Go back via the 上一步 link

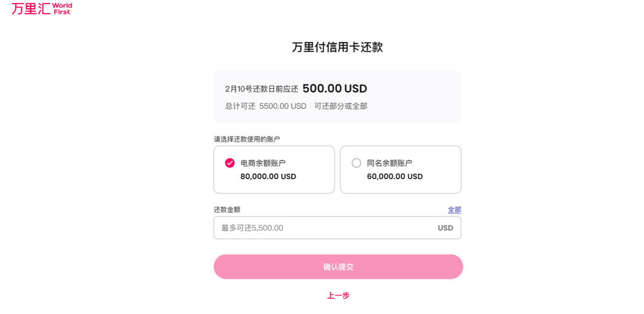coord(338,296)
